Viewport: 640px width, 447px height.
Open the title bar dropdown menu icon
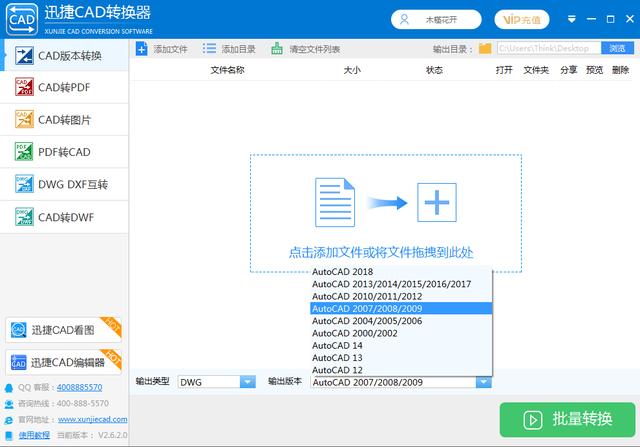(x=572, y=19)
